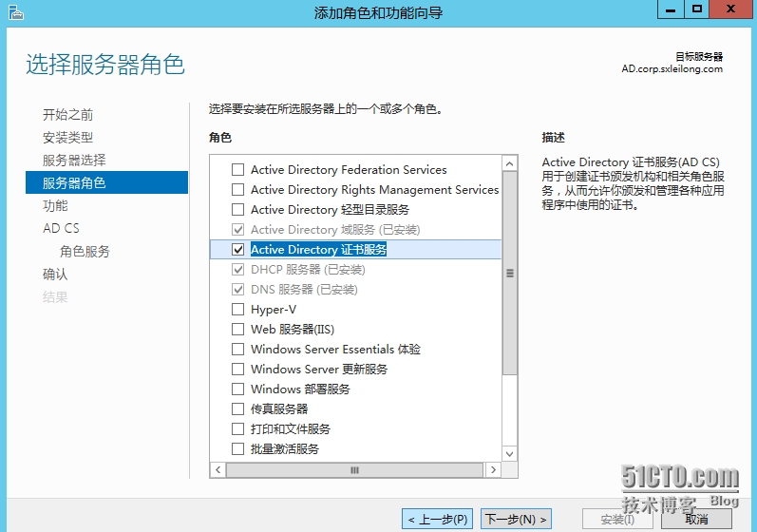Screen dimensions: 757x532
Task: Check the 传真服务器 checkbox
Action: coord(238,408)
